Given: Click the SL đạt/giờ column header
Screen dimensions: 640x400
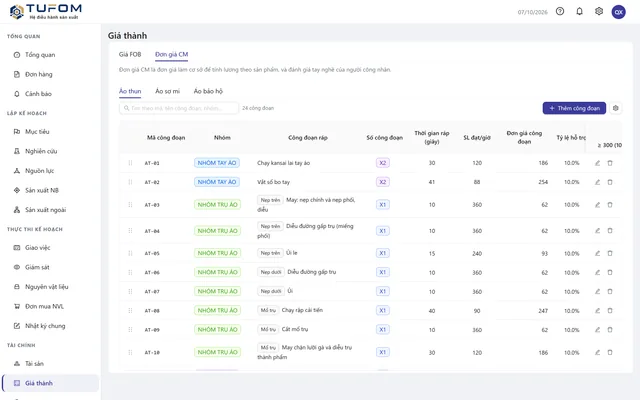Looking at the screenshot, I should coord(477,138).
